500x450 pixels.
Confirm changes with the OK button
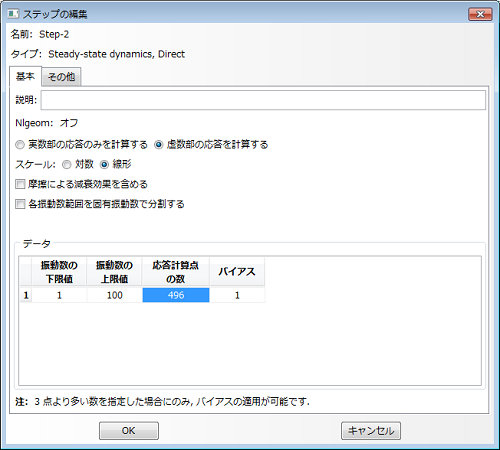point(129,431)
